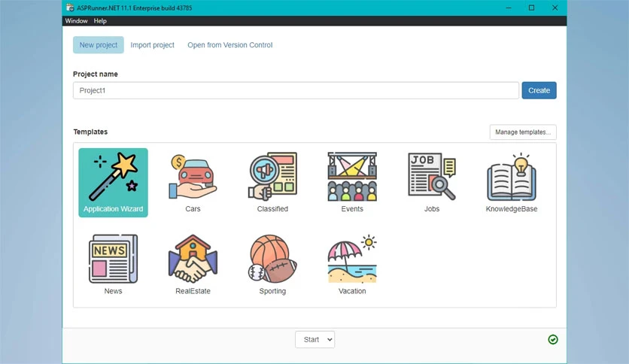Click the ASPRunner.NET app icon in title bar
Screen dimensions: 629x364
(70, 8)
